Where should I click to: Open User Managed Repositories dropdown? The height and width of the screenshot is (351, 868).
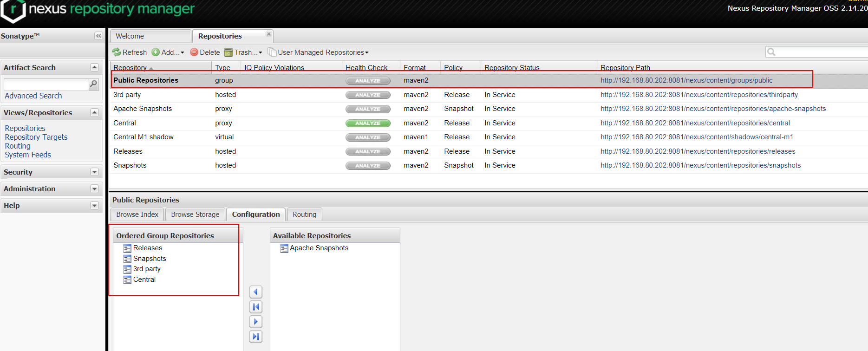318,52
